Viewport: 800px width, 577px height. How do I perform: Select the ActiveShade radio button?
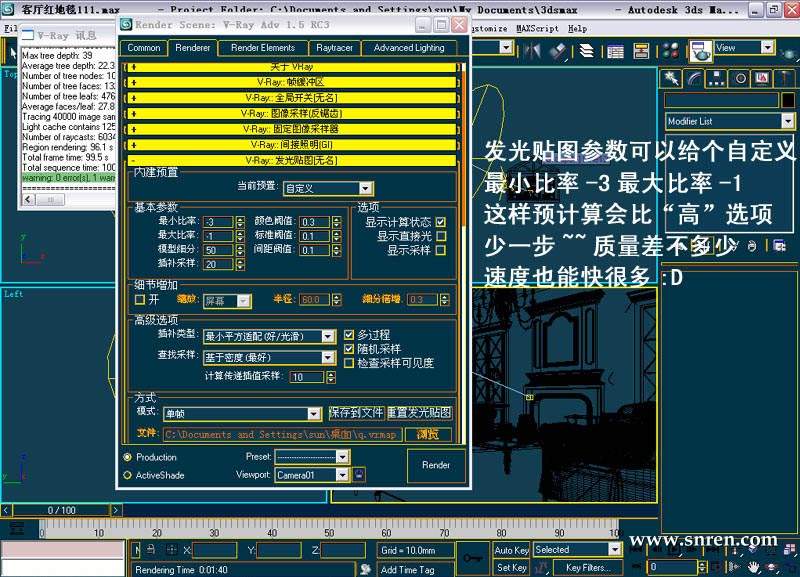point(128,475)
